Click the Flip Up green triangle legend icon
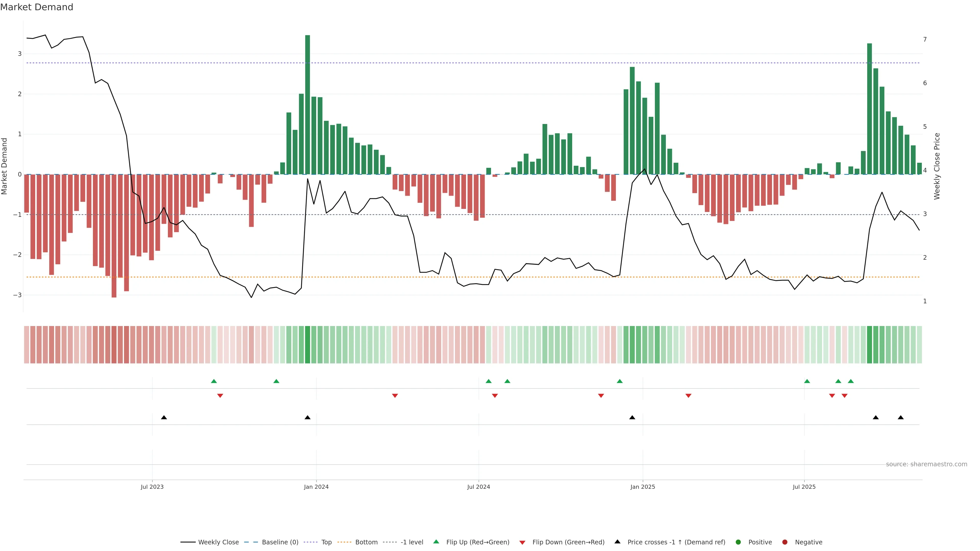The height and width of the screenshot is (551, 980). (x=436, y=542)
